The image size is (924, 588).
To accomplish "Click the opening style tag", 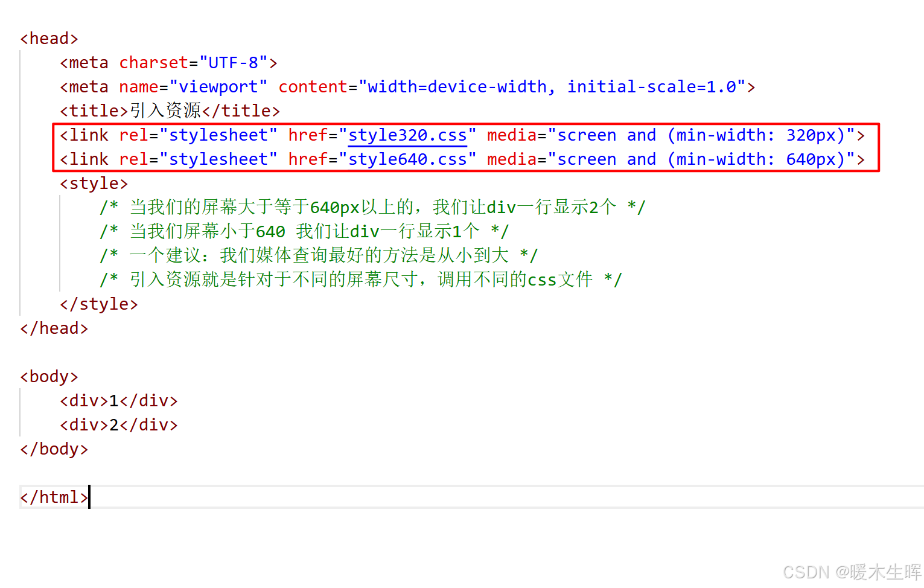I will (x=94, y=184).
